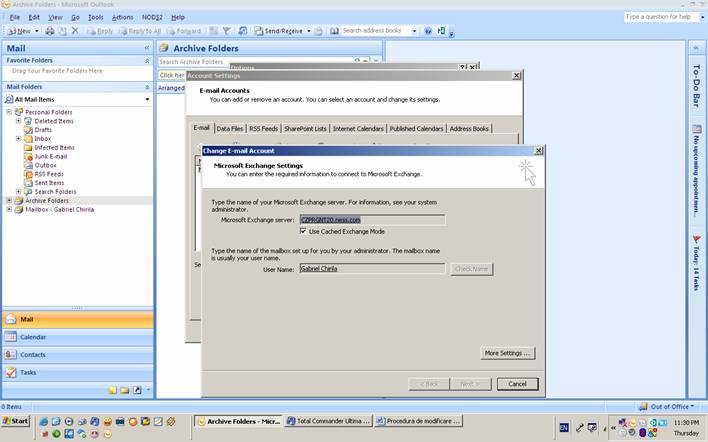Expand the Inbox folder tree node
The width and height of the screenshot is (708, 442).
(x=18, y=139)
